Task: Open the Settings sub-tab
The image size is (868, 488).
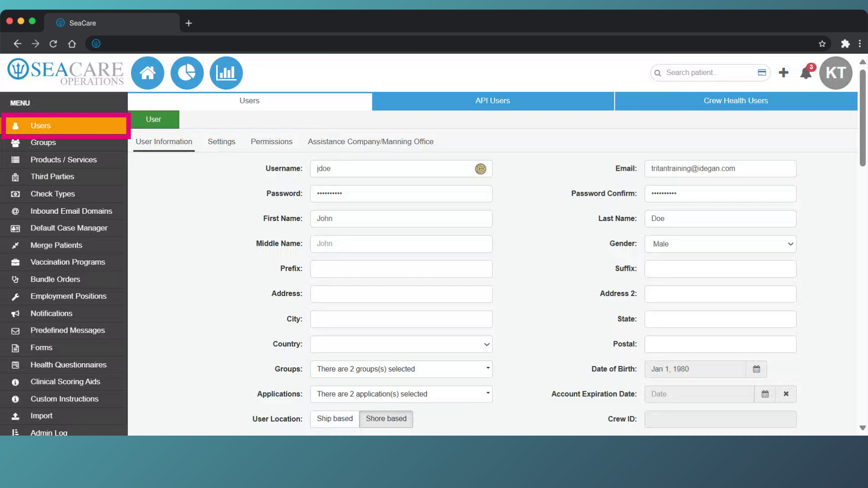Action: pyautogui.click(x=222, y=142)
